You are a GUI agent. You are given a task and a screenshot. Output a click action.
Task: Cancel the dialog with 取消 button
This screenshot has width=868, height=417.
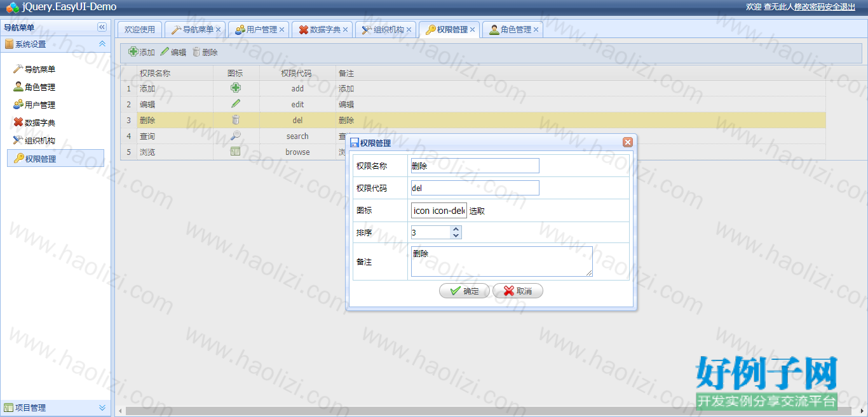(x=518, y=291)
